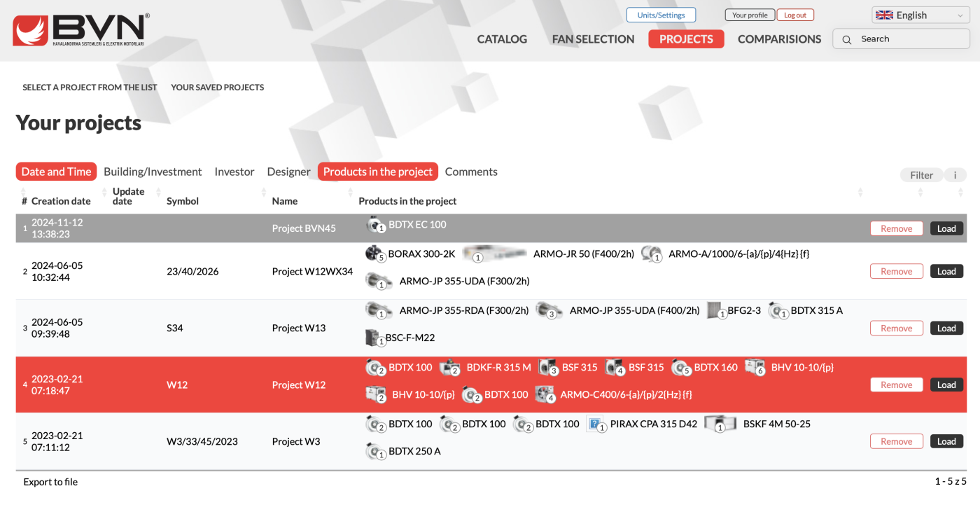Go to the CATALOG menu

pos(502,39)
